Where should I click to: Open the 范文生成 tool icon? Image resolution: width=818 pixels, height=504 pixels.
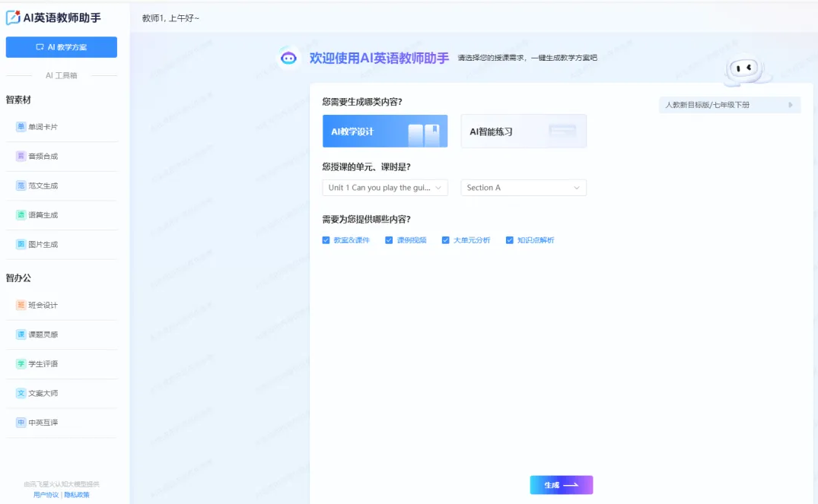(21, 185)
